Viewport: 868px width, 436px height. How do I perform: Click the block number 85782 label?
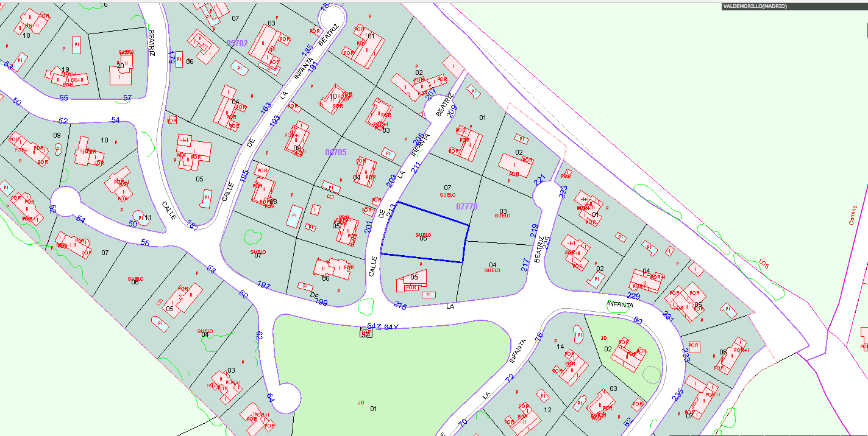(237, 43)
